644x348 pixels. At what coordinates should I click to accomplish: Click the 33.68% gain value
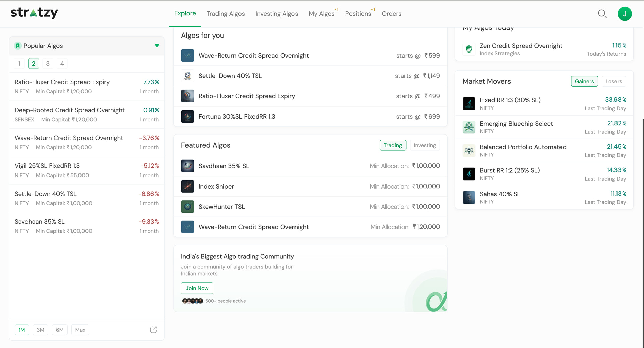[615, 100]
